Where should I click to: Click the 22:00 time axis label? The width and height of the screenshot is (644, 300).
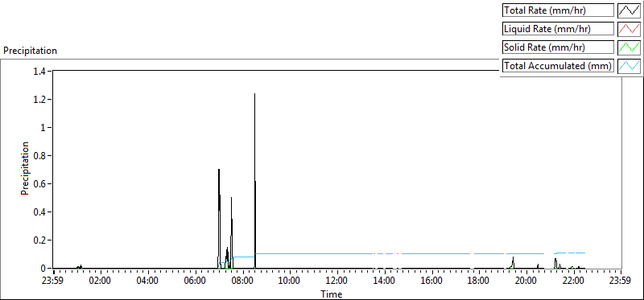(573, 282)
